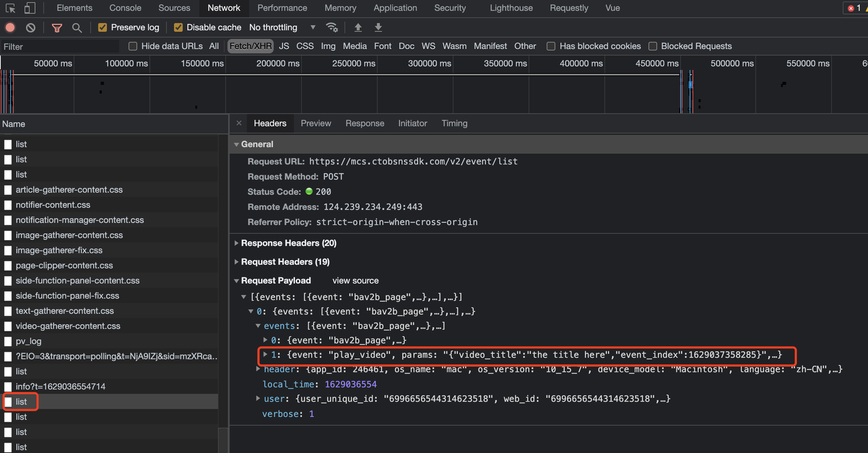Switch to the Console tab
Viewport: 868px width, 453px height.
pyautogui.click(x=125, y=8)
